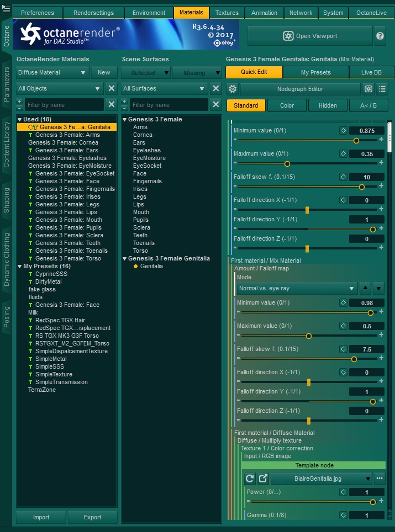Click diamond node icon for Maximum value 0.5
The width and height of the screenshot is (395, 532).
tap(343, 326)
